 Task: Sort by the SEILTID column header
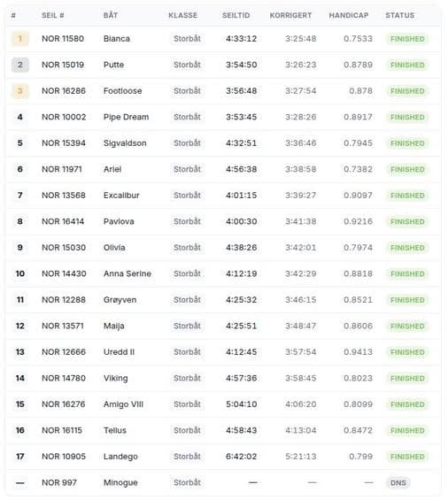[x=236, y=15]
